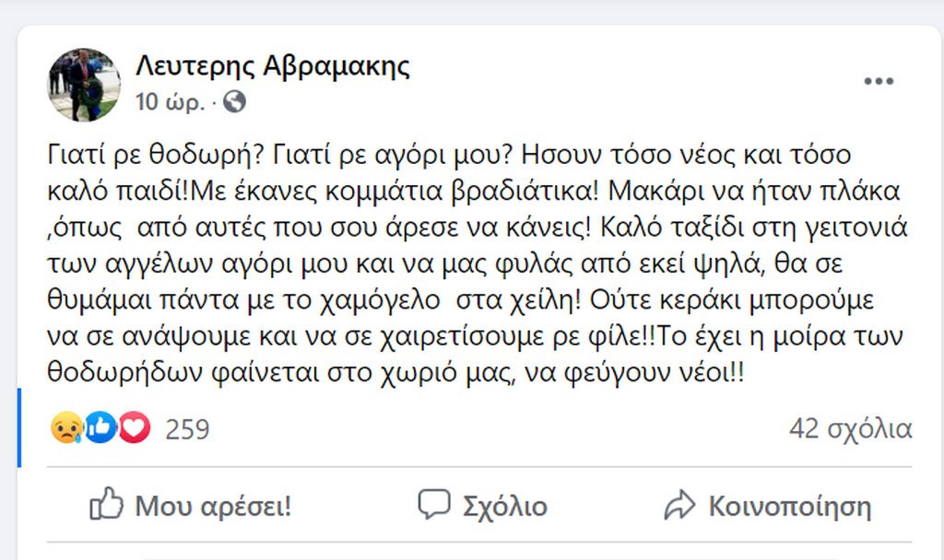The width and height of the screenshot is (944, 560).
Task: Click the share arrow icon
Action: pyautogui.click(x=679, y=505)
